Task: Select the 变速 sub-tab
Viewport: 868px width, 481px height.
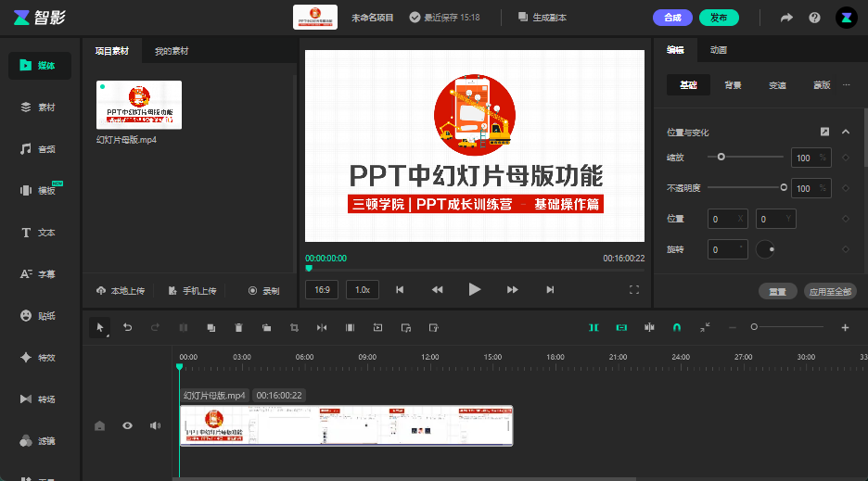Action: 777,84
